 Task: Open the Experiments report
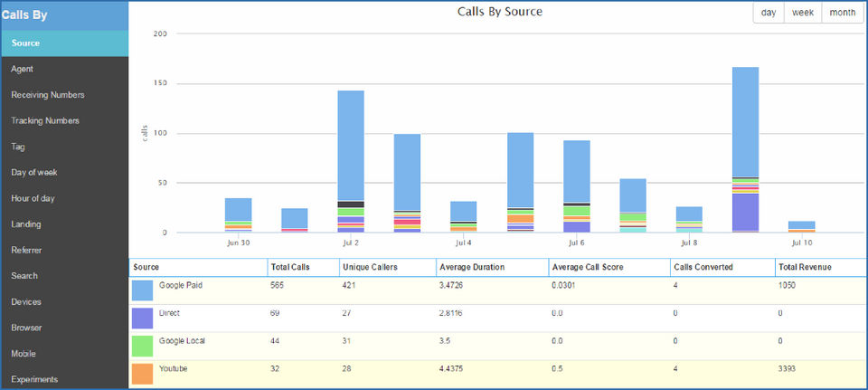coord(65,379)
